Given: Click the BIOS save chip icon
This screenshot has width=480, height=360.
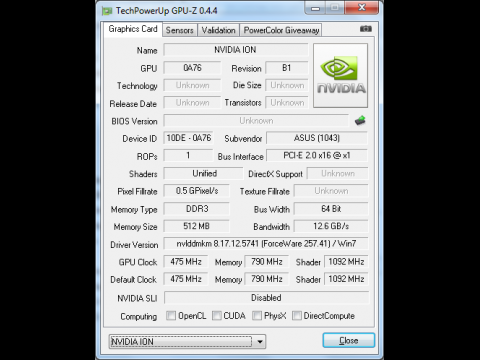Looking at the screenshot, I should coord(360,120).
